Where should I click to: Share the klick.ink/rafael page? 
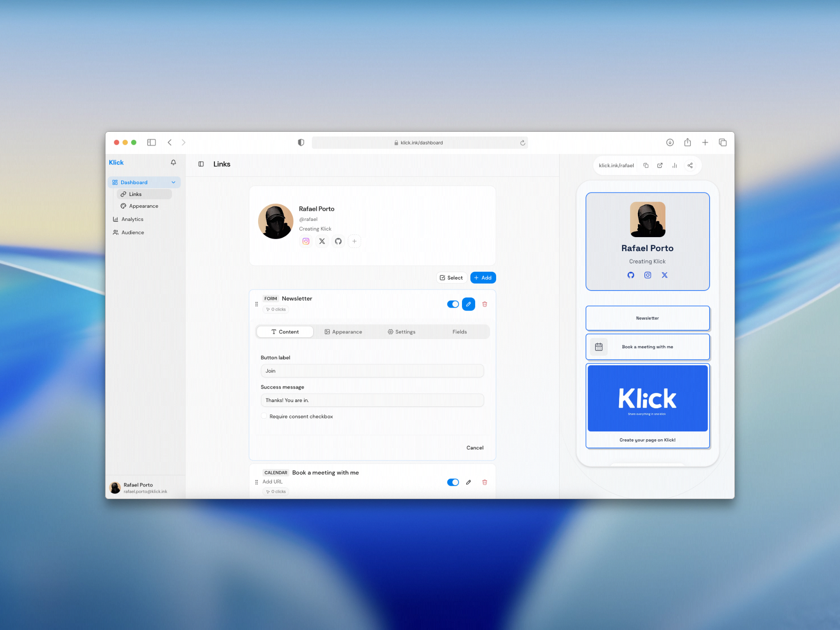(690, 165)
